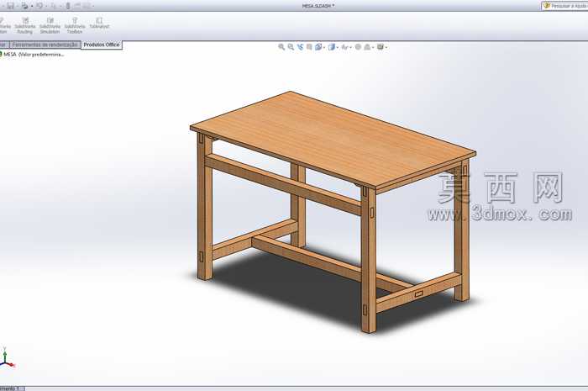
Task: Click the Edit Appearance sphere icon
Action: (358, 47)
